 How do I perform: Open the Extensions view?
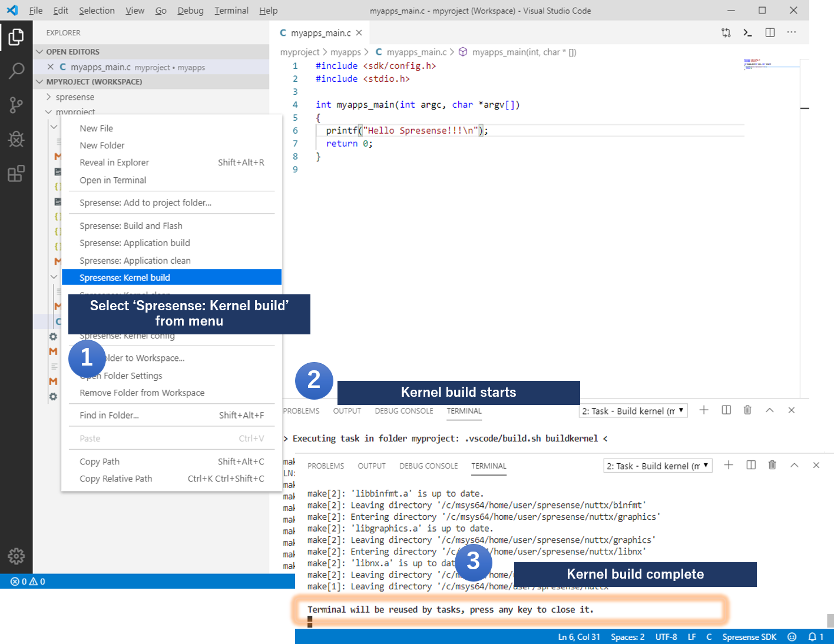[x=16, y=174]
